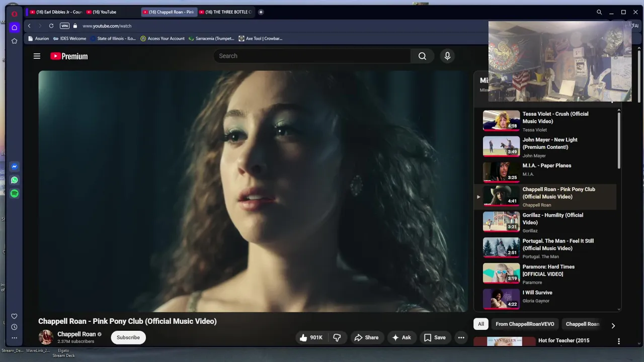Open sidebar three-dot setup menu
This screenshot has width=644, height=362.
15,338
